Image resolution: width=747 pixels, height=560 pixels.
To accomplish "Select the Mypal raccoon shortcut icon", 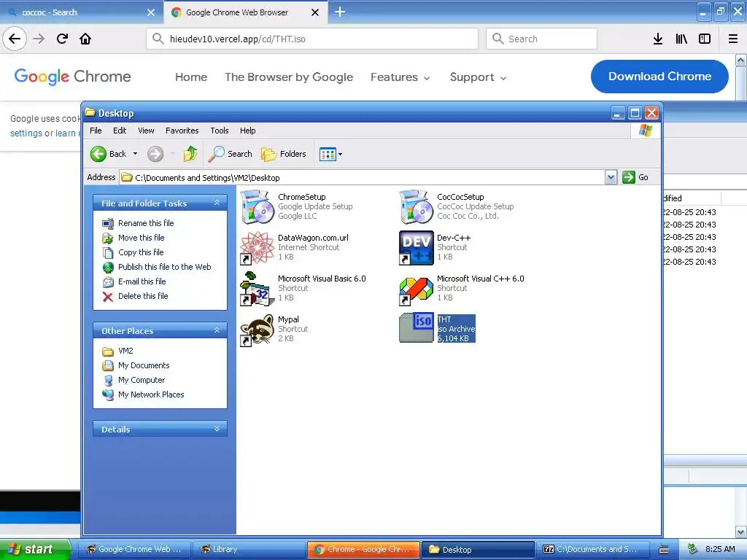I will 258,330.
